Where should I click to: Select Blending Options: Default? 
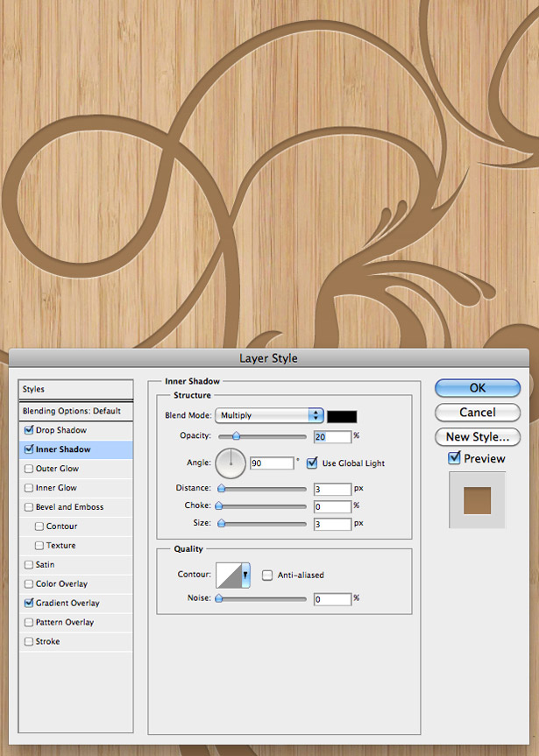(x=75, y=411)
